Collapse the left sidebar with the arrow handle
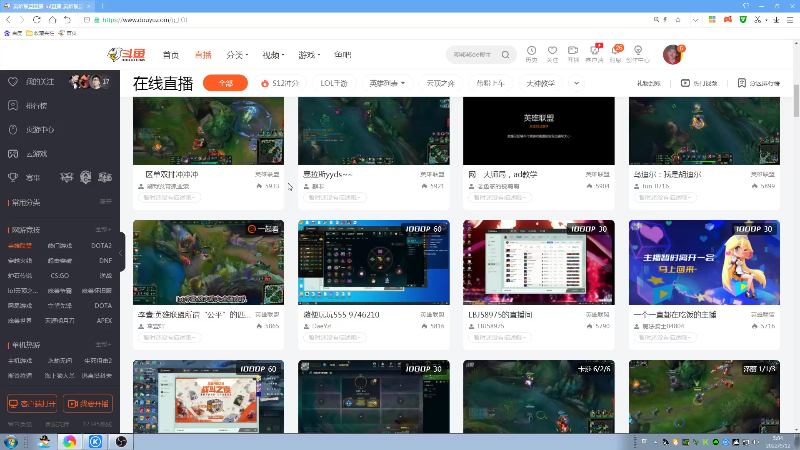Screen dimensions: 800x450 (121, 253)
